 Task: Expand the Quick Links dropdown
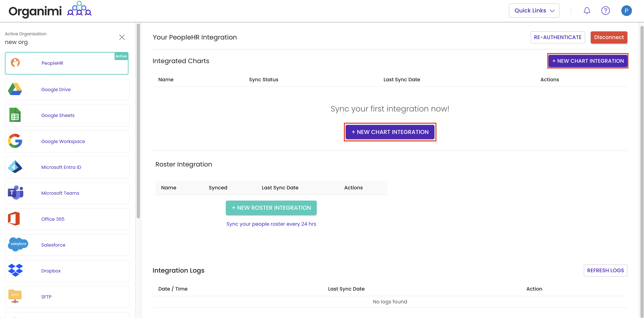click(534, 10)
